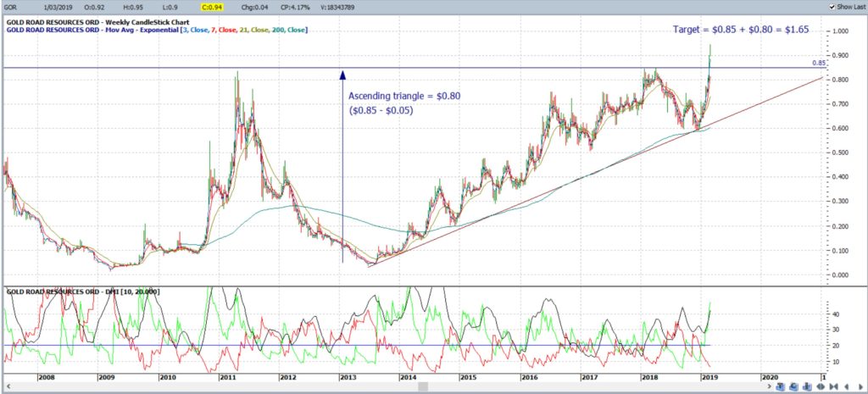The image size is (868, 394).
Task: Click the 2019 year label on time axis
Action: tap(709, 377)
